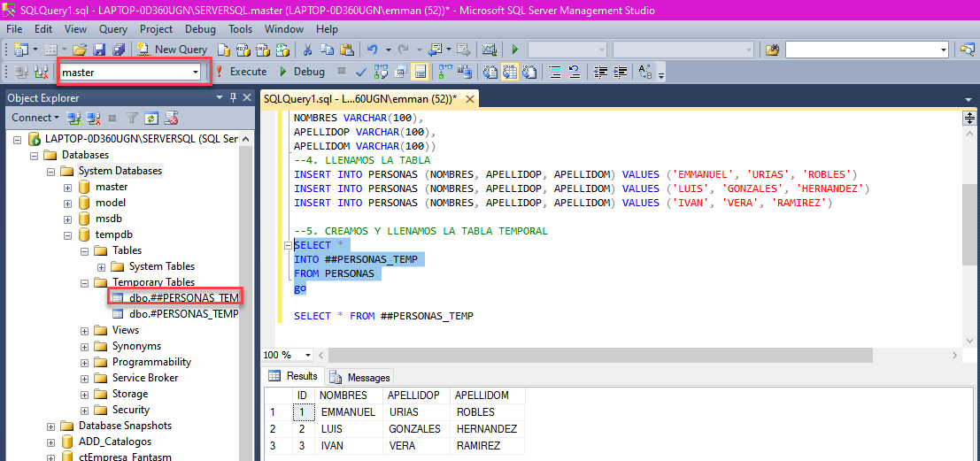Click the query editor horizontal scrollbar

[600, 355]
